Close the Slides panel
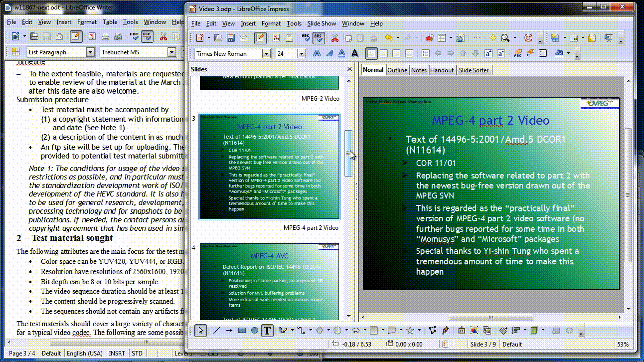 pyautogui.click(x=350, y=69)
